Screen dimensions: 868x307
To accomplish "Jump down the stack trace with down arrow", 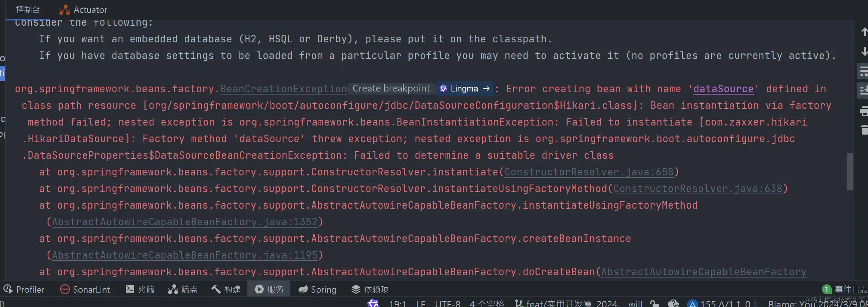I will [864, 51].
